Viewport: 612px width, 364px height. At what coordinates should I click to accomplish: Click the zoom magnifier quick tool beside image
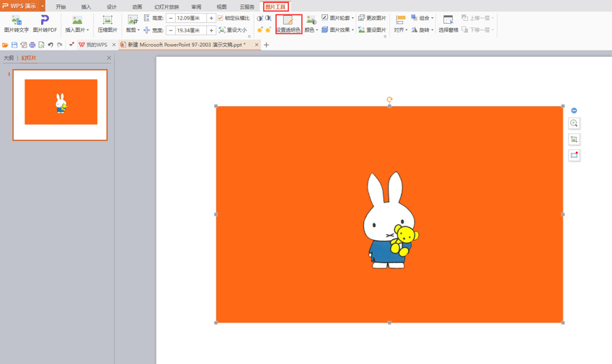click(x=574, y=123)
